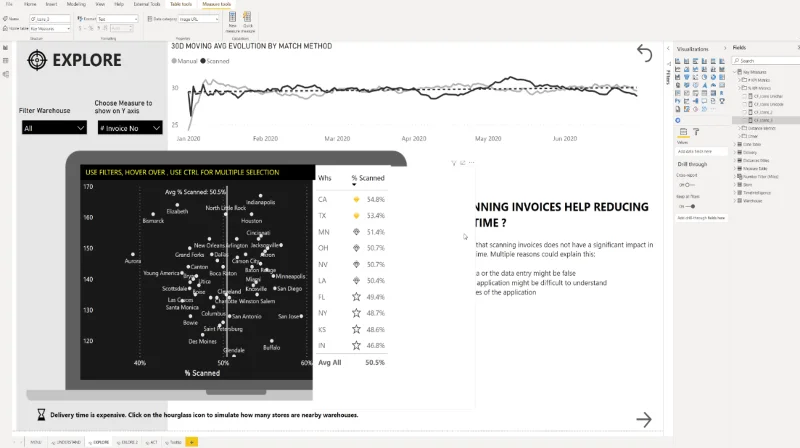Open the Format dropdown set to Text
Screen dimensions: 800x448
pos(118,19)
